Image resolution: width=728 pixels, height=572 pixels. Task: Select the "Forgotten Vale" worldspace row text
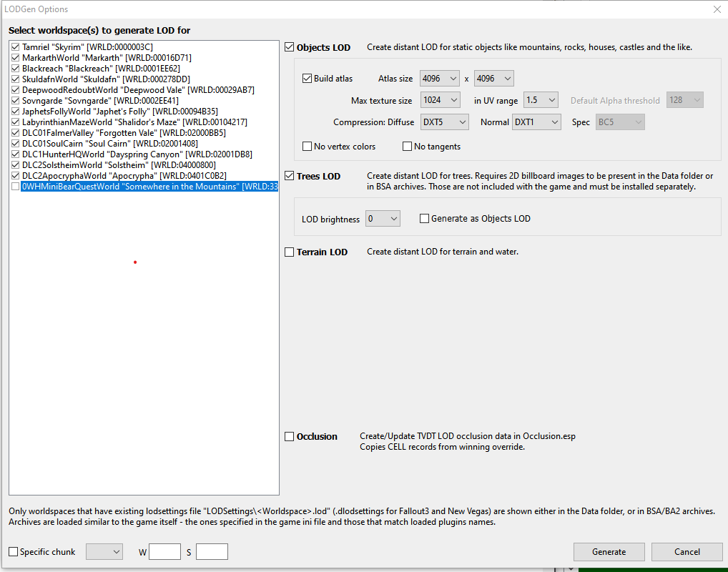(x=124, y=132)
